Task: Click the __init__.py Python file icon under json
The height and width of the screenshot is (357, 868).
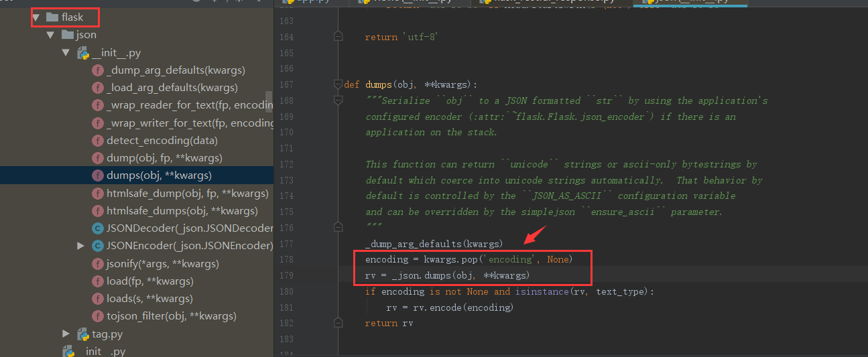Action: [x=83, y=53]
